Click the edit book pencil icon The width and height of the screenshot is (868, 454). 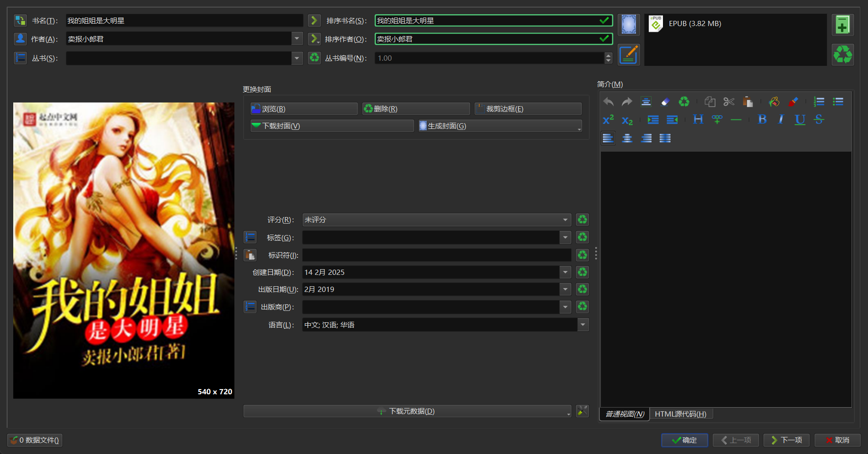(629, 54)
